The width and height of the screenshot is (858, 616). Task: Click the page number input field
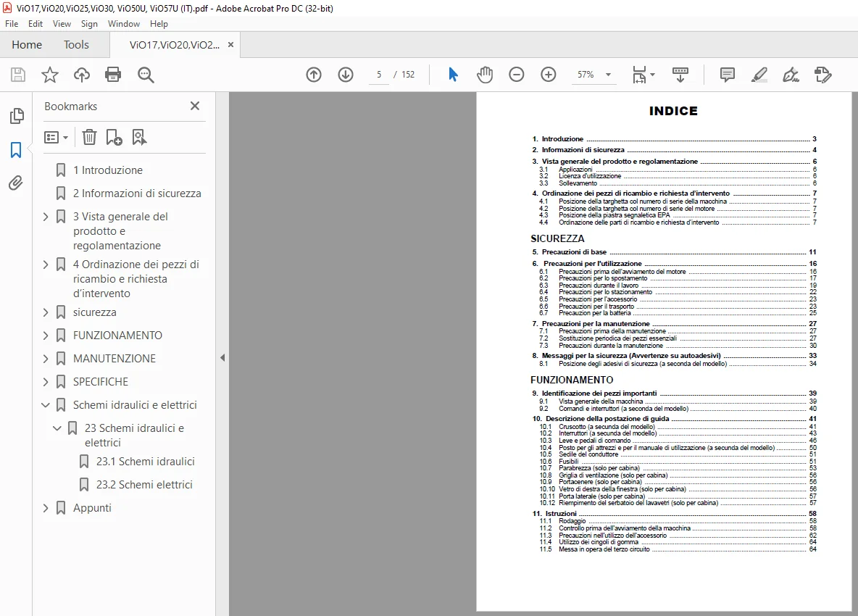379,75
